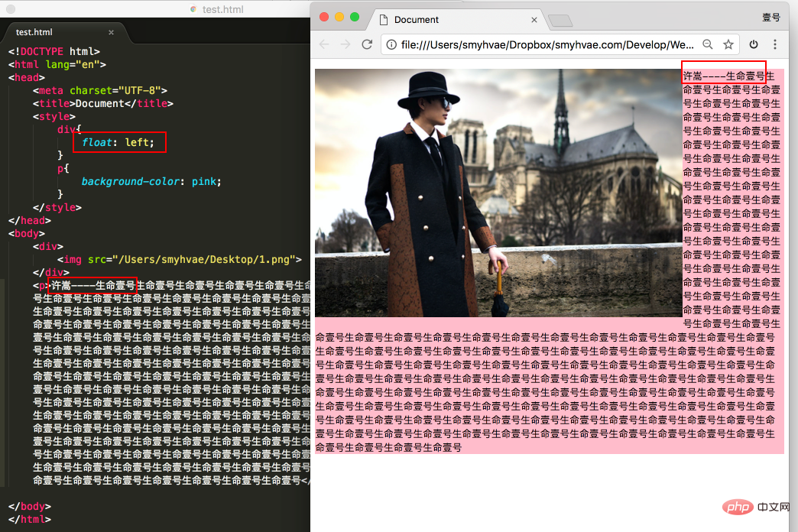Click the html lang="en" line
This screenshot has height=532, width=798.
pyautogui.click(x=57, y=65)
